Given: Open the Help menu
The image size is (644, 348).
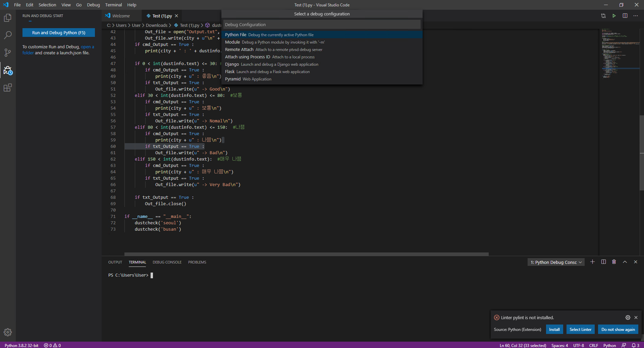Looking at the screenshot, I should point(132,5).
